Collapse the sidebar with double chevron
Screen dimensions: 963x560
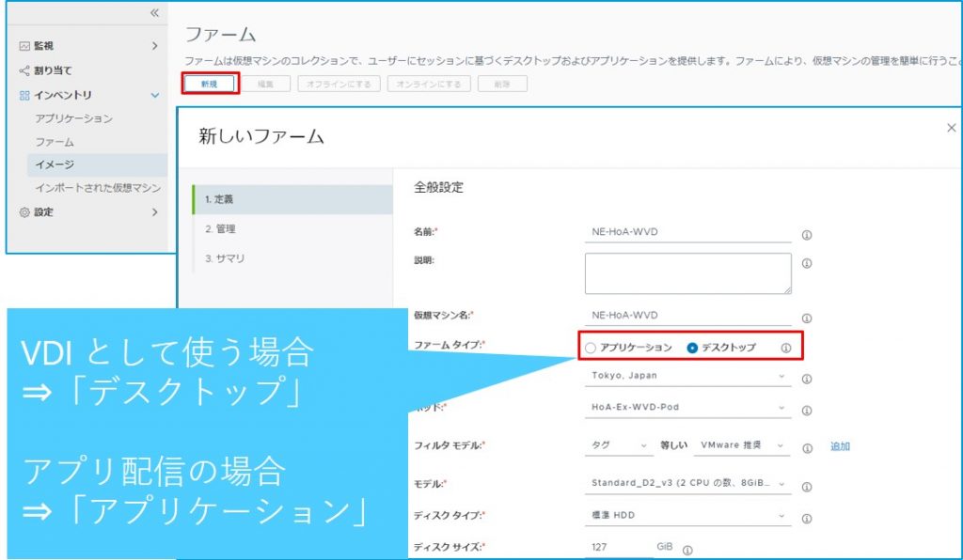(x=154, y=13)
